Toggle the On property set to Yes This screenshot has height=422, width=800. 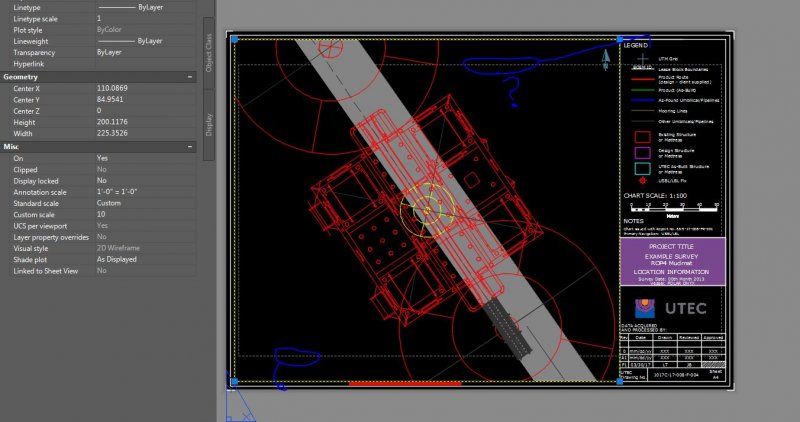coord(102,158)
